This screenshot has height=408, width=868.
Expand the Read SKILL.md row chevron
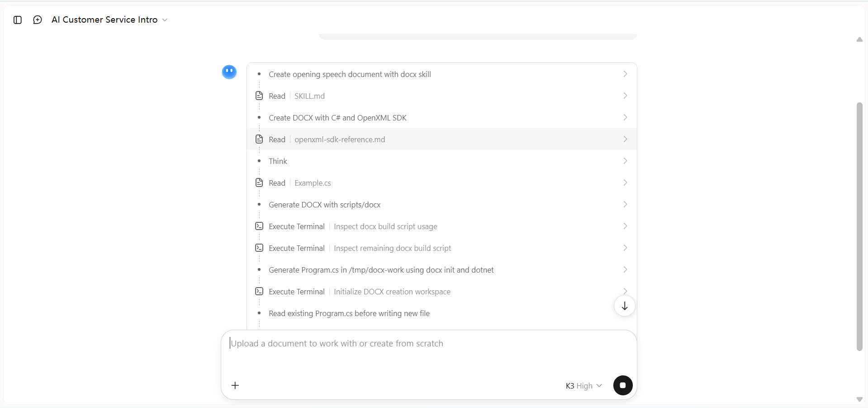click(625, 96)
